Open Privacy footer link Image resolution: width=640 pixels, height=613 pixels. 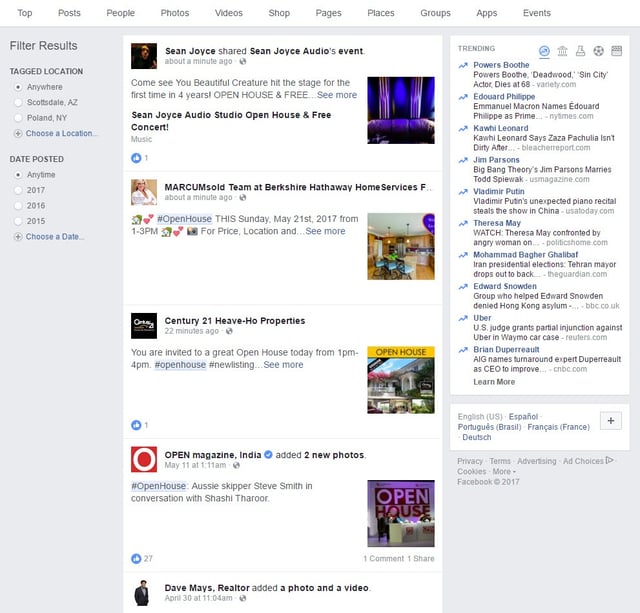[x=470, y=461]
